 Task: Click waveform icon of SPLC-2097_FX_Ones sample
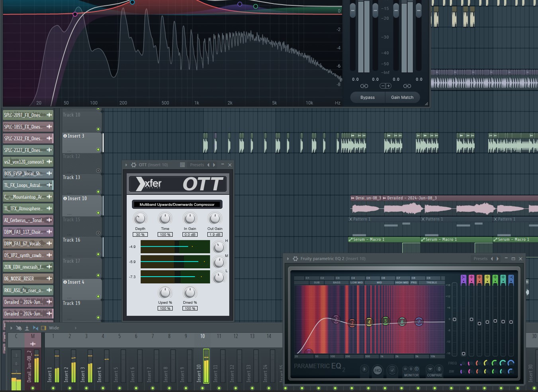(49, 115)
